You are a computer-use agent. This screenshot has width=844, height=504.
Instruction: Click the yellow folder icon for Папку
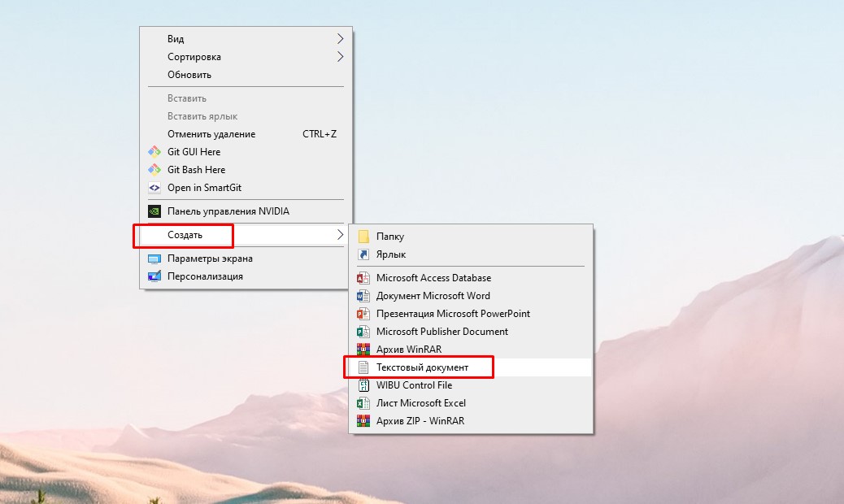click(363, 237)
